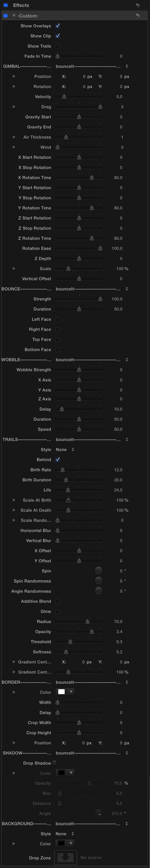Reset all Effects with the top arrow icon
This screenshot has width=150, height=868.
[x=137, y=5]
